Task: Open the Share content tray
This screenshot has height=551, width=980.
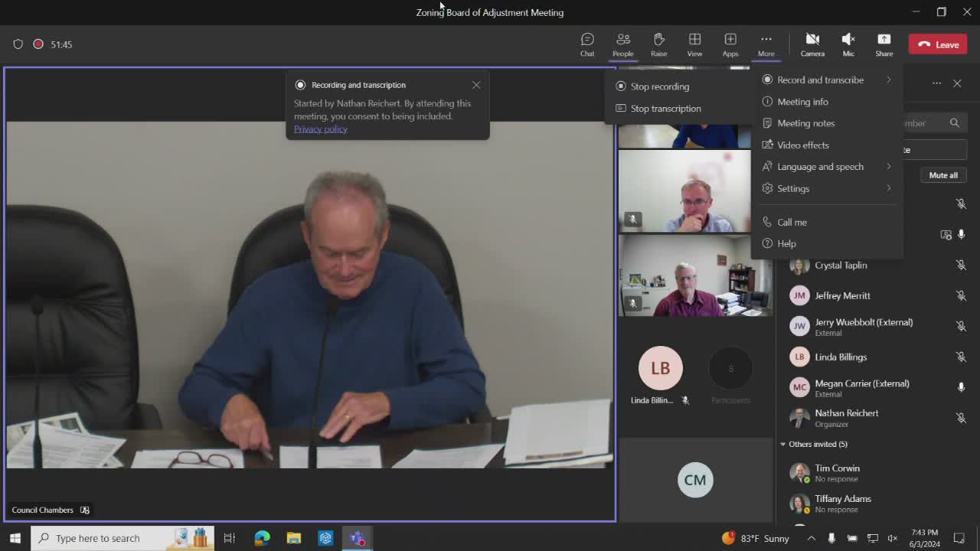Action: click(884, 44)
